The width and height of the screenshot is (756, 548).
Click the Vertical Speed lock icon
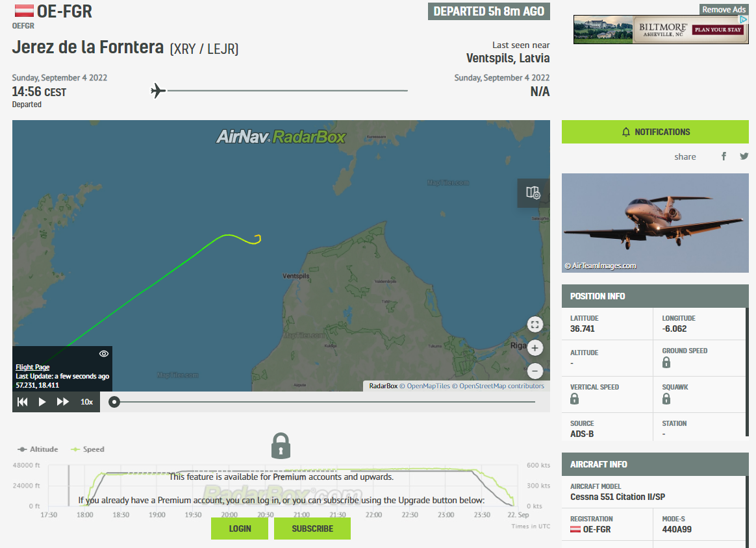point(574,399)
